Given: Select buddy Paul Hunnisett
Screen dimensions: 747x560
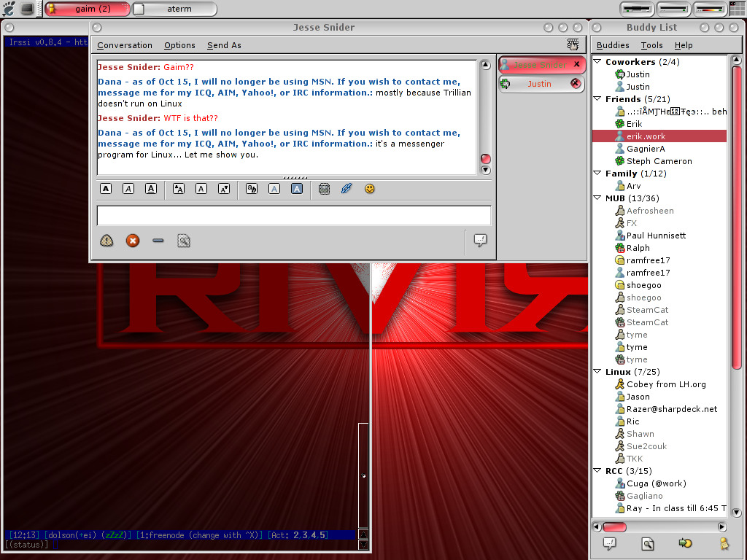Looking at the screenshot, I should pos(659,236).
